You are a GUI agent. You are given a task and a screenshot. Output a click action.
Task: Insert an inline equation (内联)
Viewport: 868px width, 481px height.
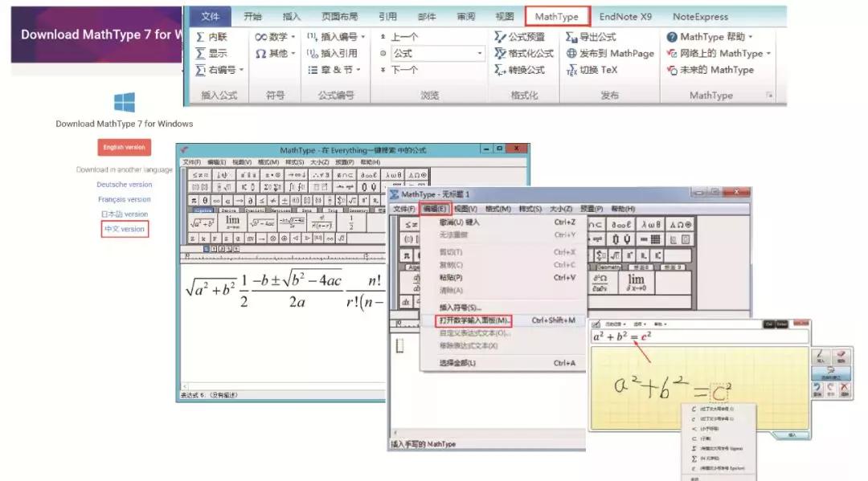[212, 37]
